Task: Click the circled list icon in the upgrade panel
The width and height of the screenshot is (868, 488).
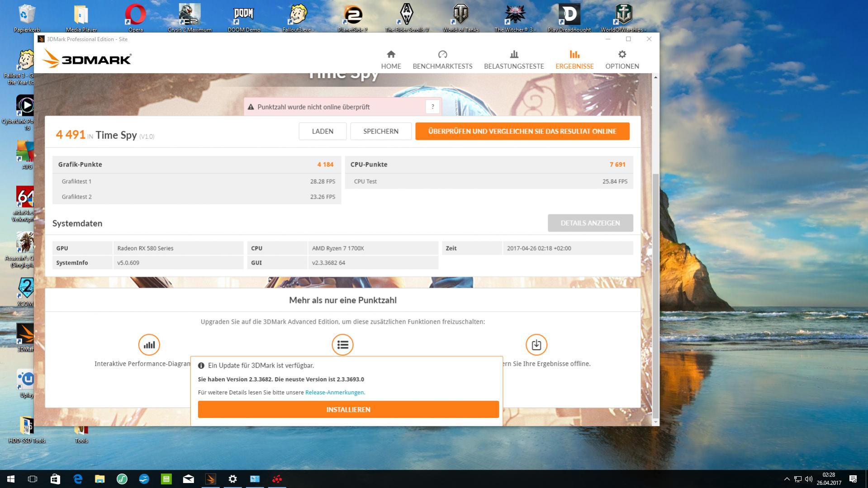Action: [342, 345]
